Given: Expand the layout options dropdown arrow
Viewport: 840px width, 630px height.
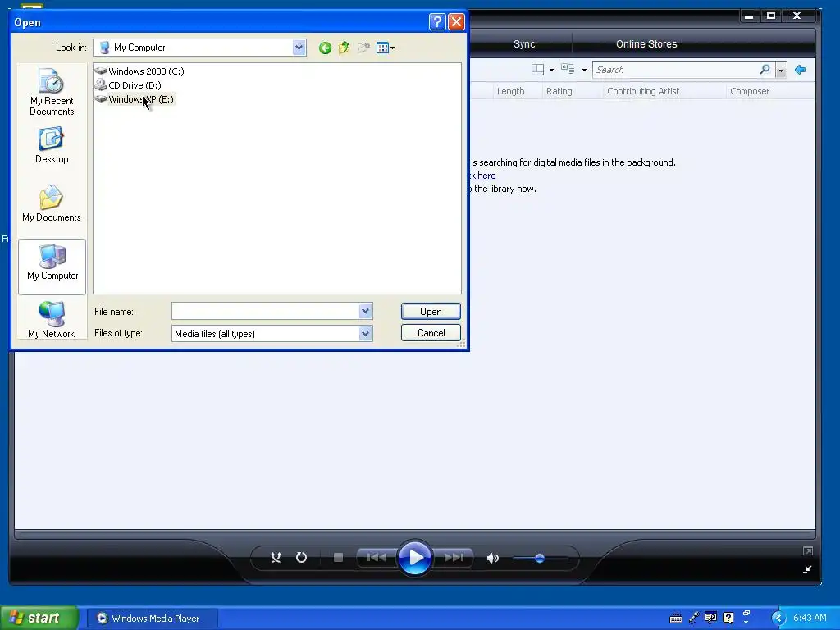Looking at the screenshot, I should 551,71.
